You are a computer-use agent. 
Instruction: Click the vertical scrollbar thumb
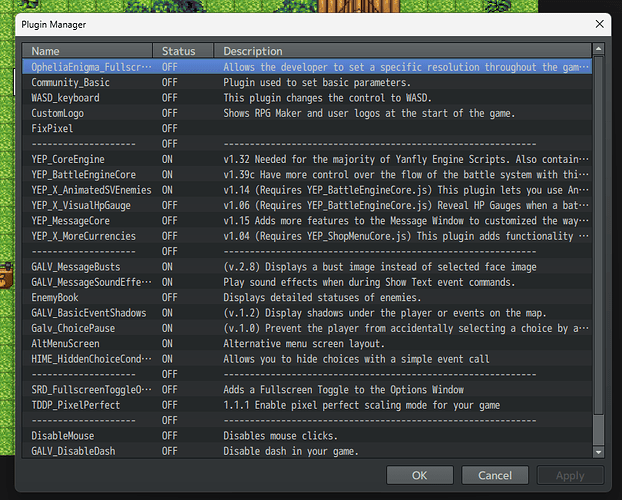[x=598, y=235]
